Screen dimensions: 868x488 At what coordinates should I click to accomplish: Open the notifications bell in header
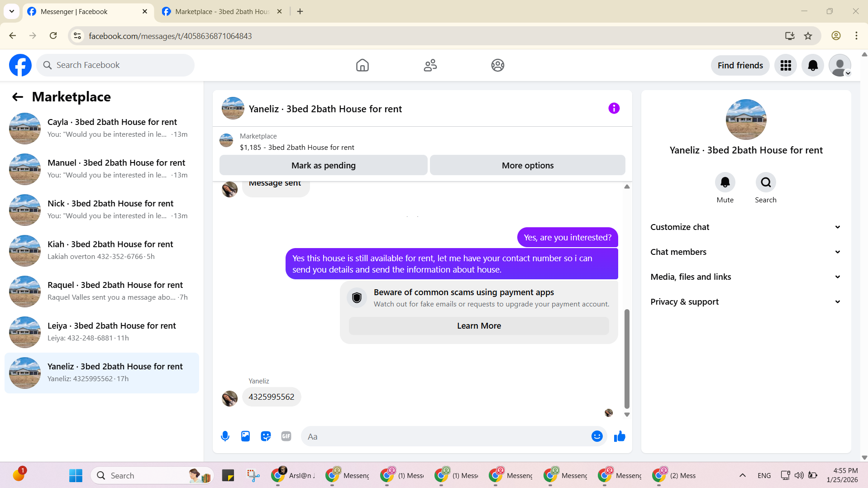pos(813,65)
